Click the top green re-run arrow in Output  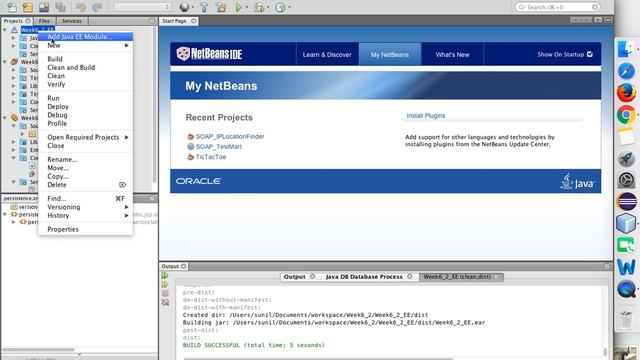coord(165,276)
